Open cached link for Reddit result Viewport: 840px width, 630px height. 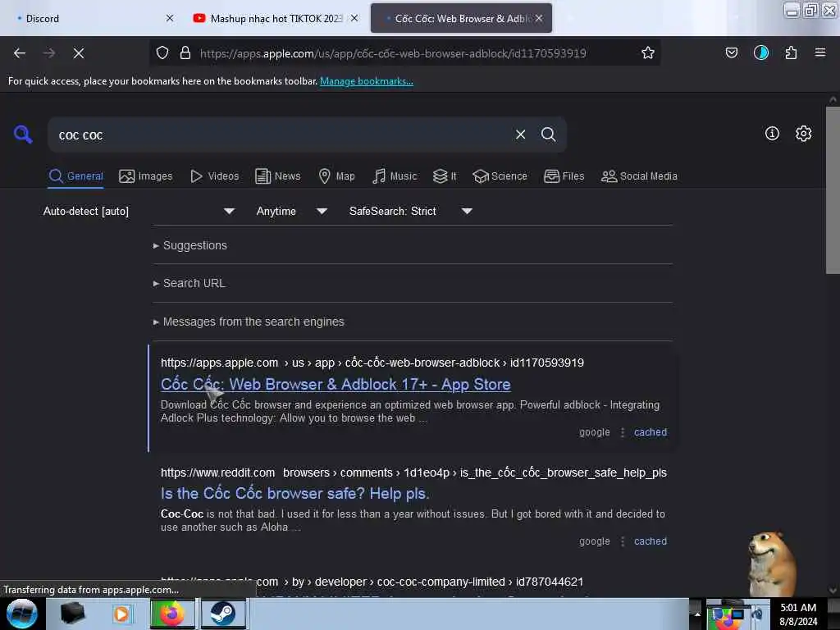651,541
